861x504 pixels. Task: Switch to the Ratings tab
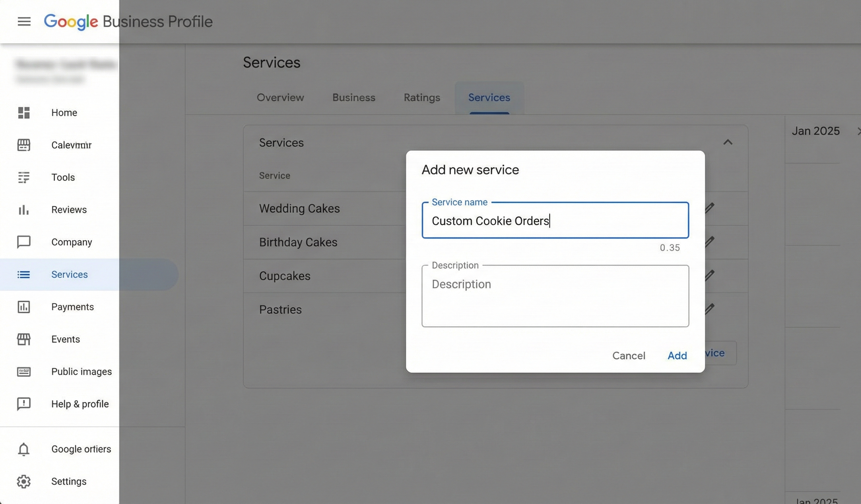coord(422,98)
